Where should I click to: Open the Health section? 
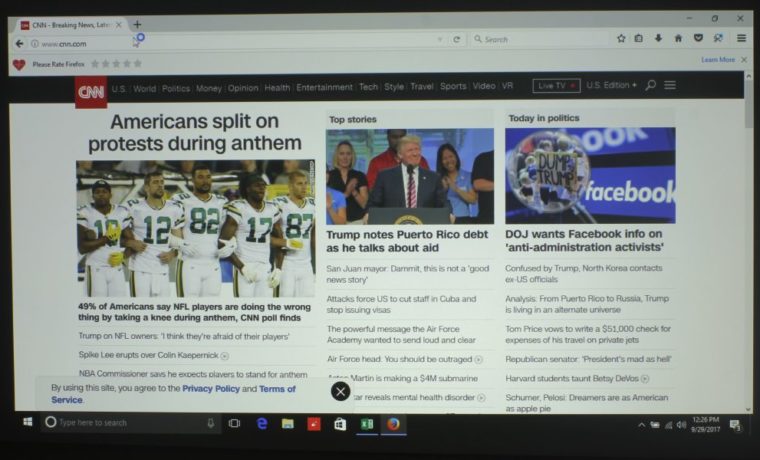click(277, 88)
